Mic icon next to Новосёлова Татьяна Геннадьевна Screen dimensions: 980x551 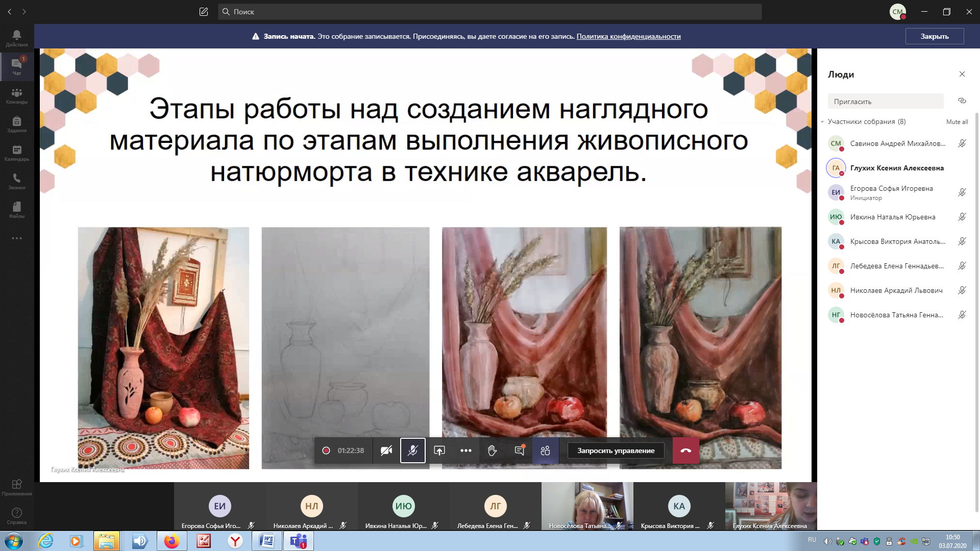(x=962, y=315)
